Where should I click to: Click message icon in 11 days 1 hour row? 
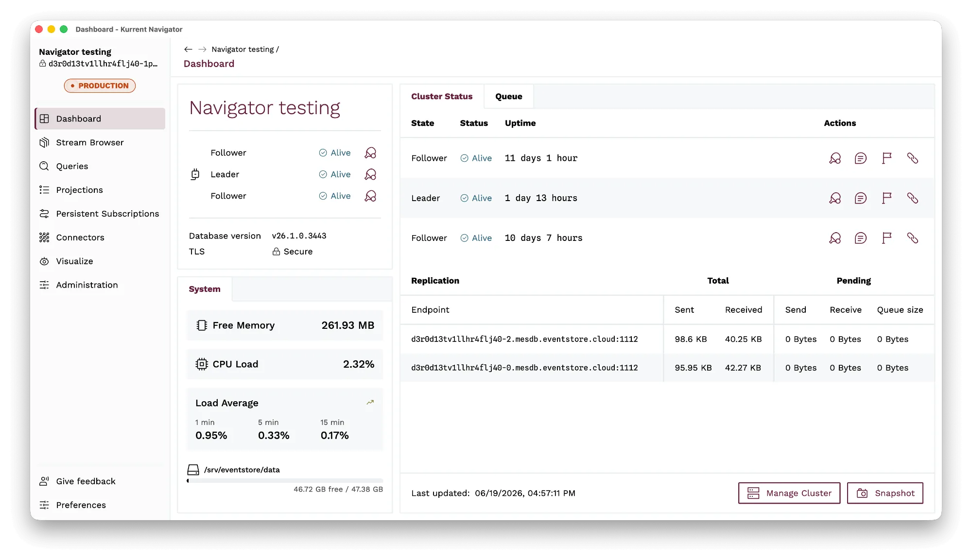861,158
